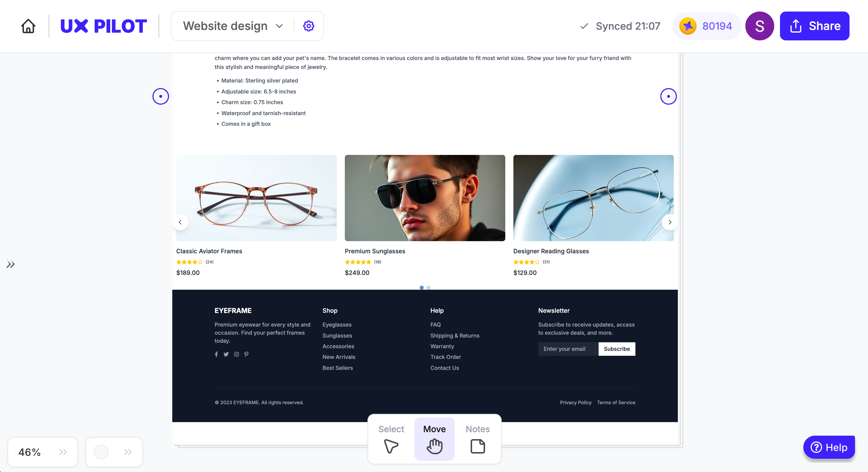This screenshot has height=472, width=868.
Task: Click the Share button
Action: [814, 26]
